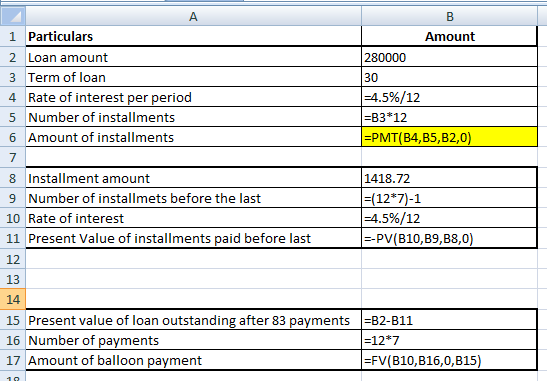This screenshot has width=547, height=381.
Task: Select cell B4 with =4.5%/12
Action: point(450,97)
